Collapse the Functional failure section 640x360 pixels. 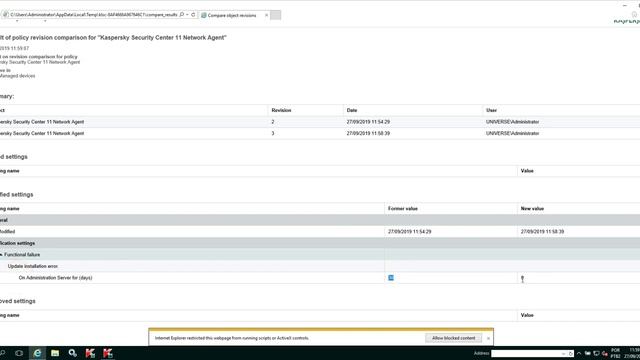click(x=1, y=255)
